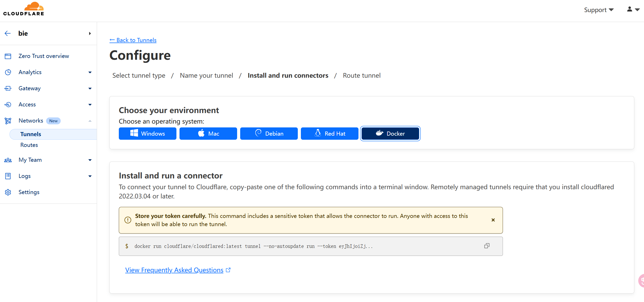Open the Support dropdown
The height and width of the screenshot is (302, 644).
(599, 10)
